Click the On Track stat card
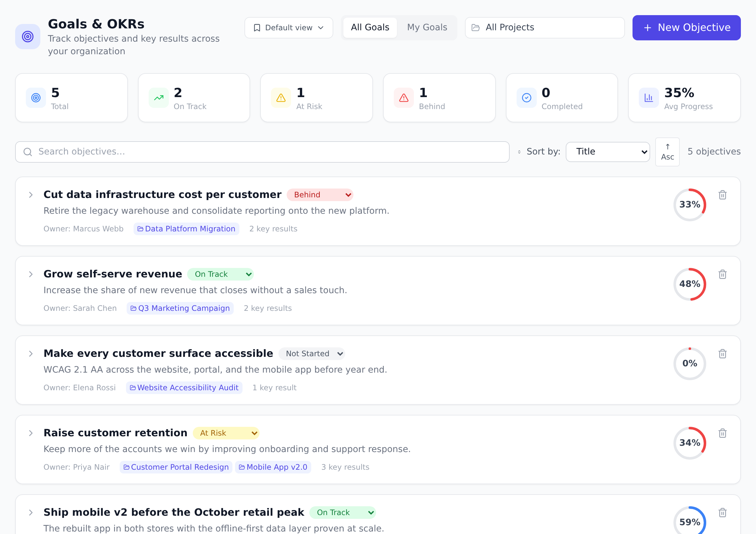The height and width of the screenshot is (534, 756). tap(194, 98)
